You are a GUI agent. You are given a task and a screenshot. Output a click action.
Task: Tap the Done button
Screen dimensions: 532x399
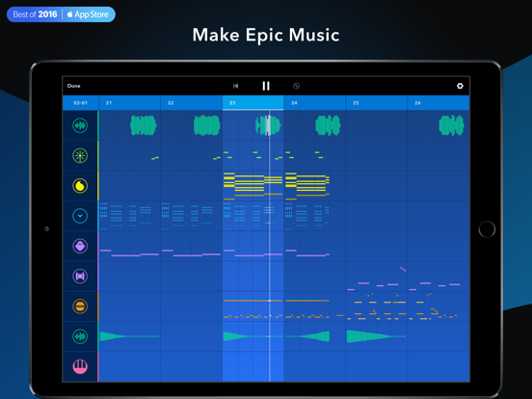pyautogui.click(x=73, y=86)
